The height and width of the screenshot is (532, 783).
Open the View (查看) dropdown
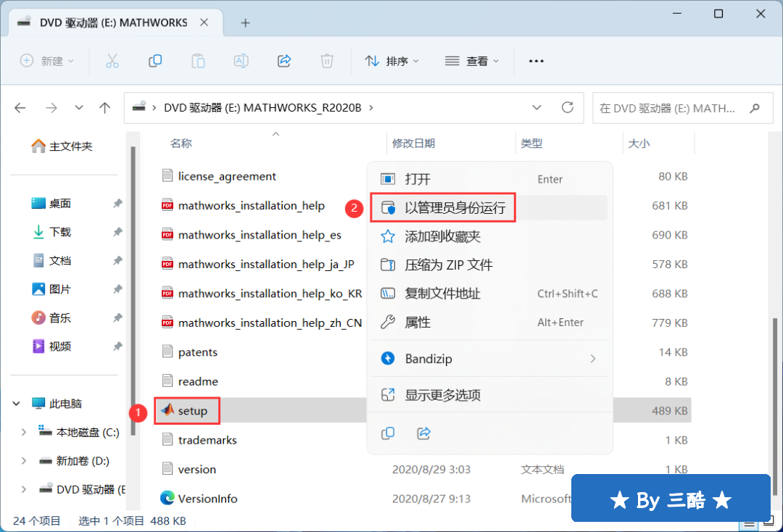472,61
